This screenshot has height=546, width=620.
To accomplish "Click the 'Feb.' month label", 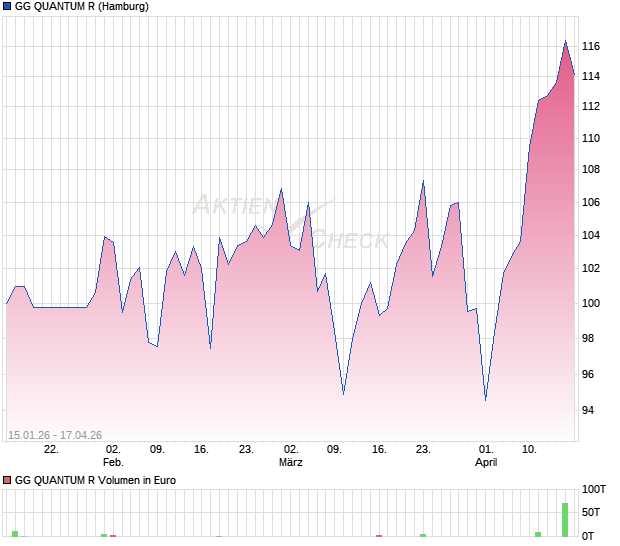I will (x=113, y=462).
